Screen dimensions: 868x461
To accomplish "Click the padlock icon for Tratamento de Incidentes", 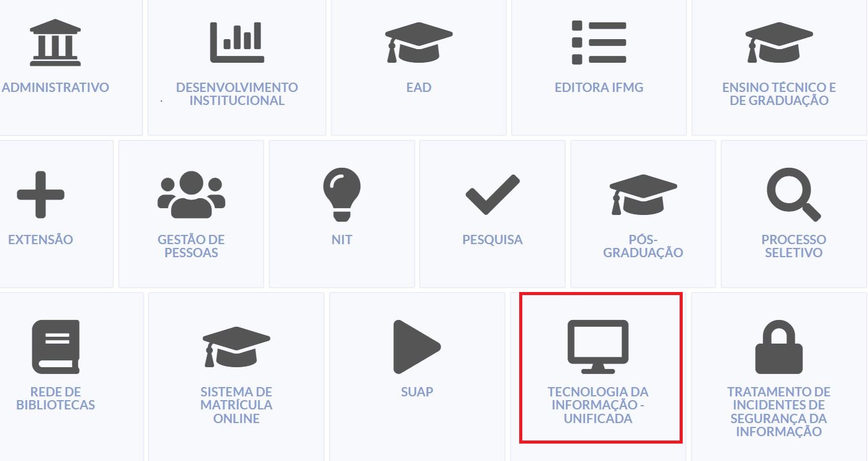I will pos(779,347).
